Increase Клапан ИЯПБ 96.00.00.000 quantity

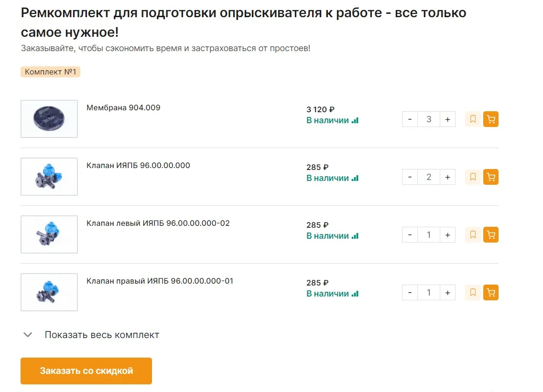(x=447, y=177)
